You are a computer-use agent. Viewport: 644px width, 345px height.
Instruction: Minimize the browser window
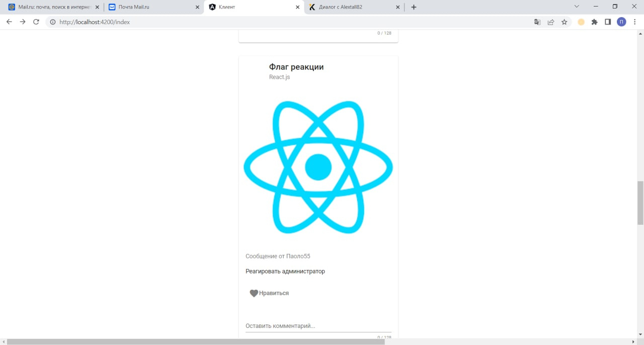(596, 7)
